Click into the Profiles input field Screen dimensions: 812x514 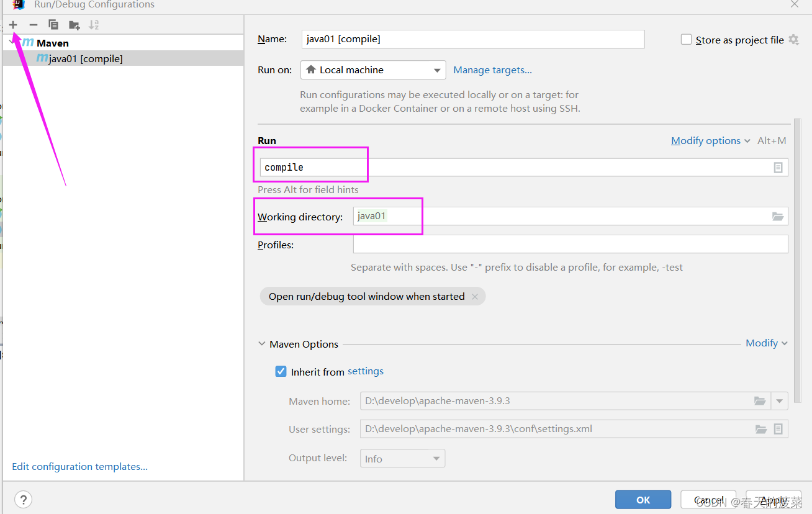click(x=571, y=244)
